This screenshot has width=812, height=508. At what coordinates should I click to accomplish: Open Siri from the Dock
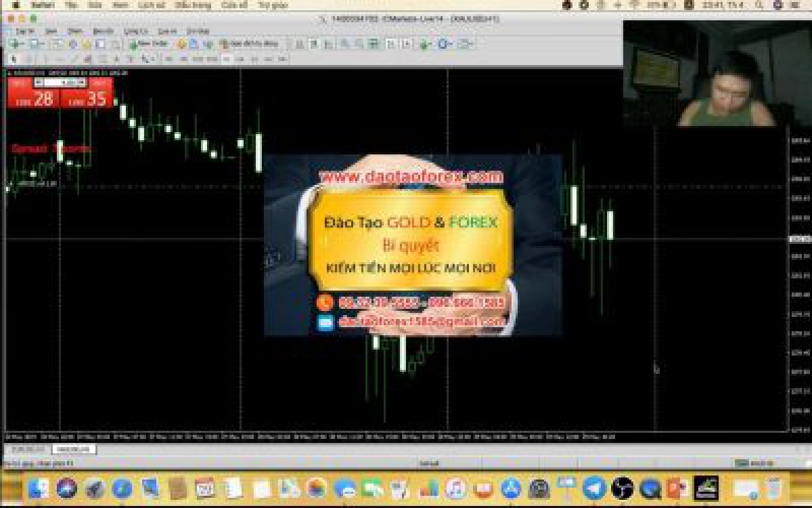pos(66,488)
